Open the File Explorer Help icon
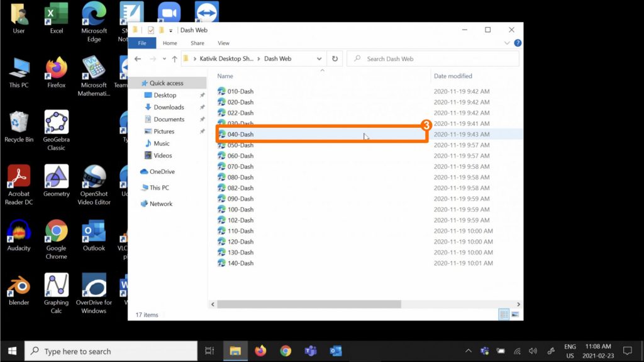644x362 pixels. (518, 43)
